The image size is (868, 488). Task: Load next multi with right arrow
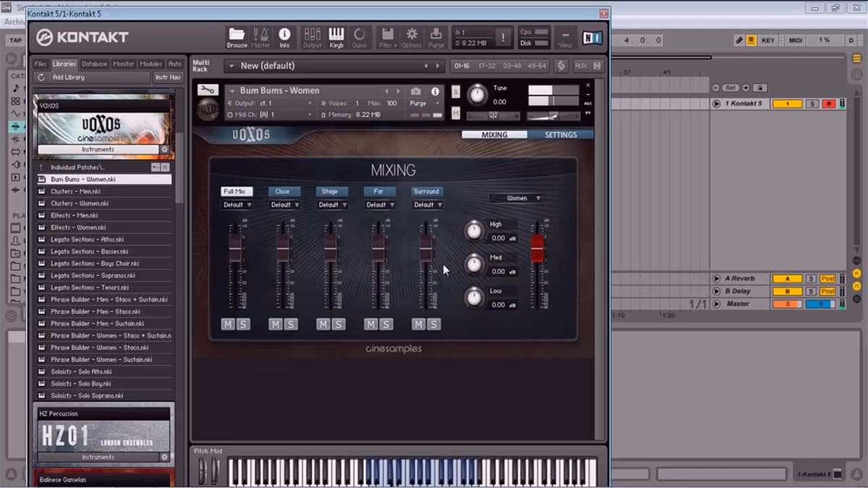pyautogui.click(x=436, y=66)
